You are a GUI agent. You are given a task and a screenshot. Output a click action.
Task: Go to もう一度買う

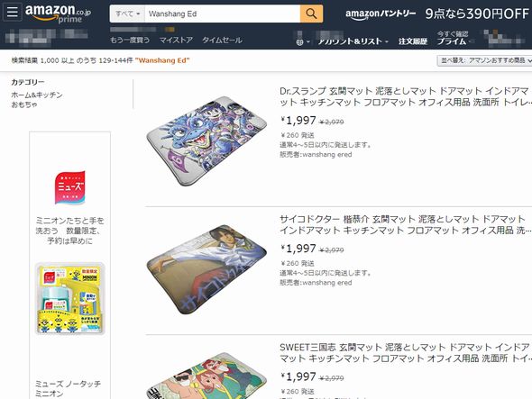coord(130,40)
